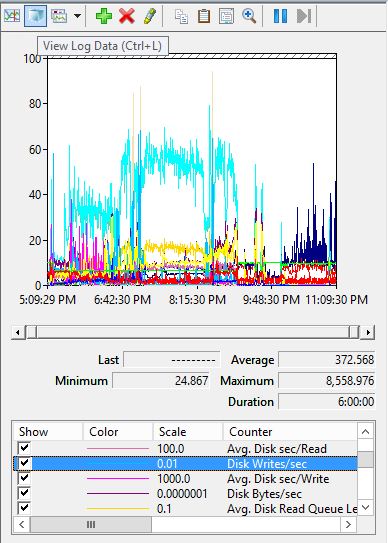The image size is (388, 543).
Task: Uncheck Avg. Disk sec/Write show checkbox
Action: point(24,478)
